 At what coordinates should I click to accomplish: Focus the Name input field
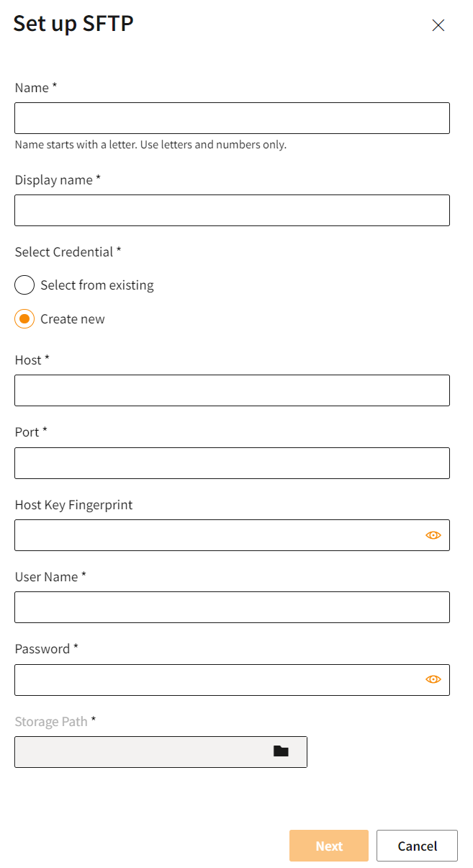click(x=232, y=118)
